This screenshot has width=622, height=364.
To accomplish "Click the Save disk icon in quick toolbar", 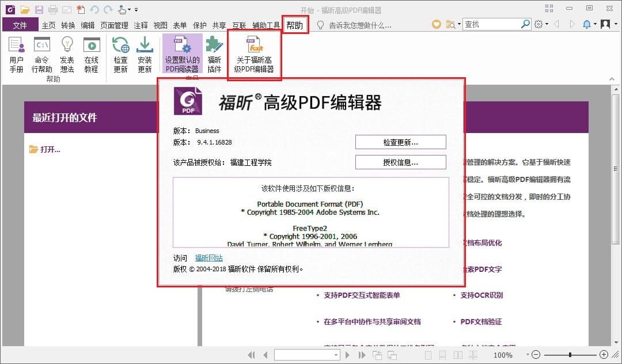I will 39,9.
